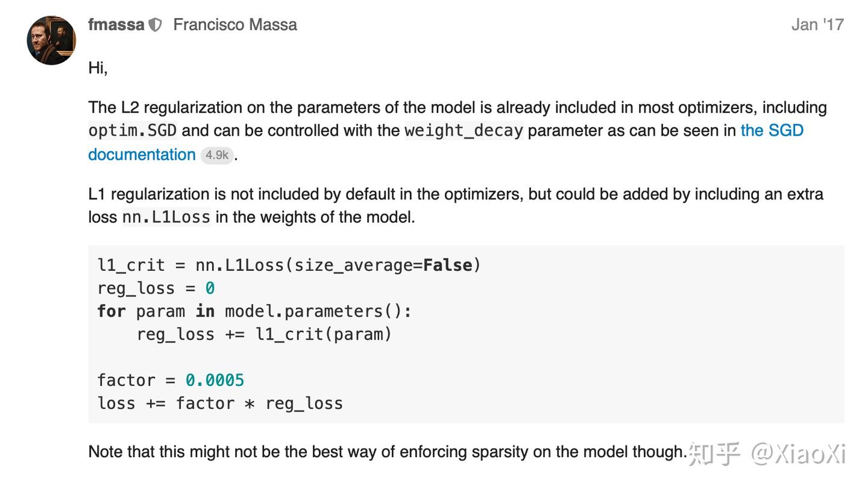The image size is (868, 489).
Task: Click the bold False keyword in code
Action: 447,265
